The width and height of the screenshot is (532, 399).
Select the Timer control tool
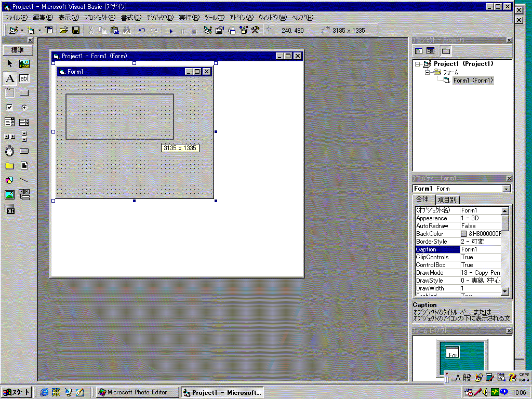[9, 151]
